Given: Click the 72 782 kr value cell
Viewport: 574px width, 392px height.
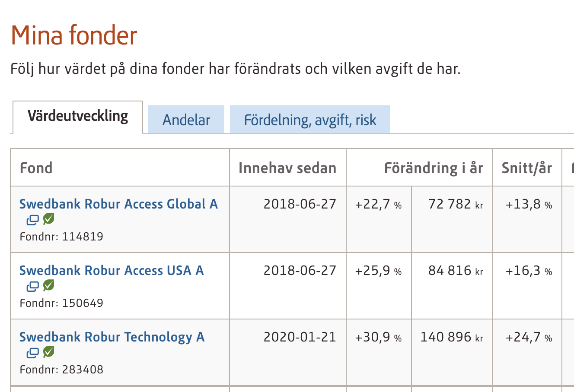Looking at the screenshot, I should pos(455,204).
